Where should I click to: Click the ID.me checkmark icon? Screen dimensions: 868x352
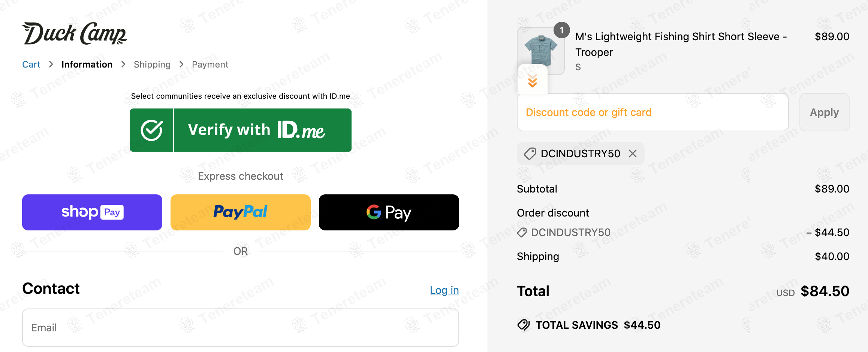pyautogui.click(x=151, y=130)
